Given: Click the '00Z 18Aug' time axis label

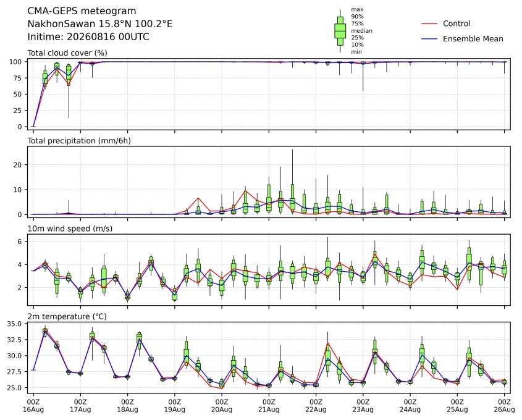Looking at the screenshot, I should click(x=127, y=406).
